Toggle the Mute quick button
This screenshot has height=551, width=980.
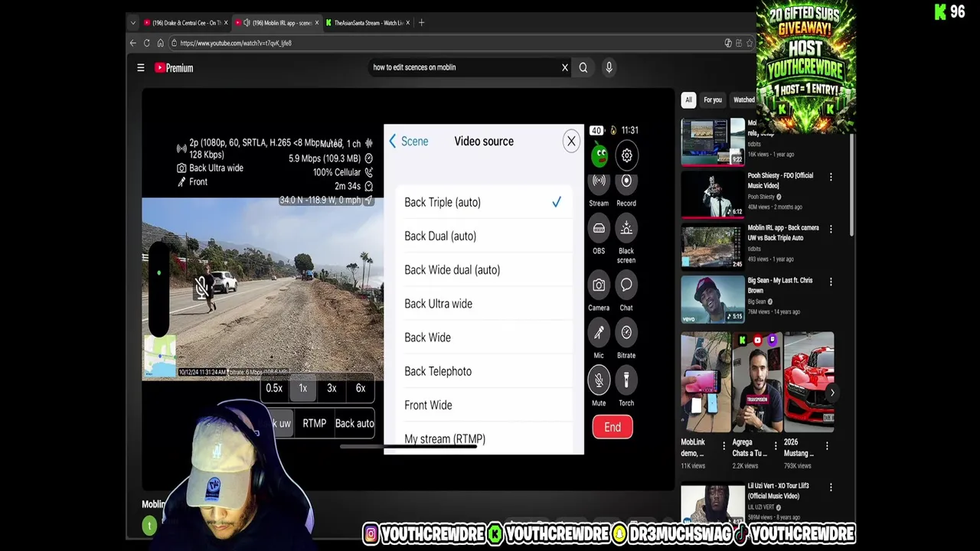599,380
